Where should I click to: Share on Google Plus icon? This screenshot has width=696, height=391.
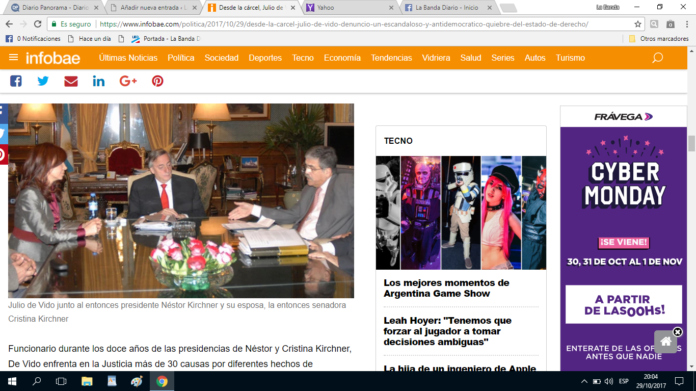point(128,81)
